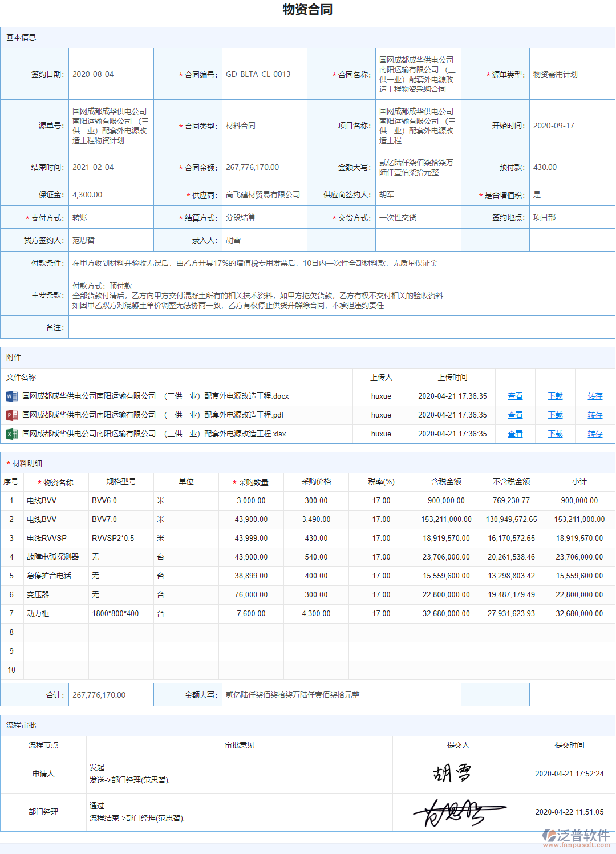点击 .xlsx 附件前的 Excel 文件图标
This screenshot has height=854, width=616.
11,434
